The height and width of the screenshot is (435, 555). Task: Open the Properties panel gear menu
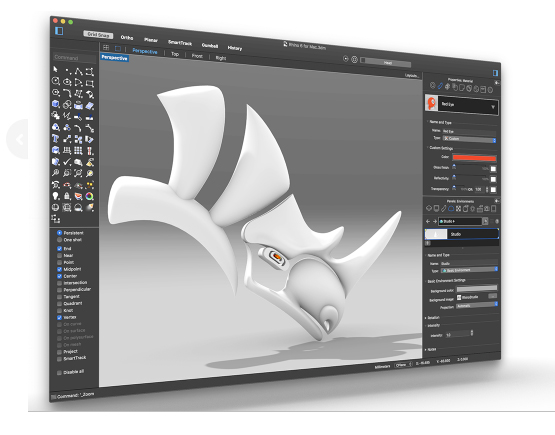[497, 82]
